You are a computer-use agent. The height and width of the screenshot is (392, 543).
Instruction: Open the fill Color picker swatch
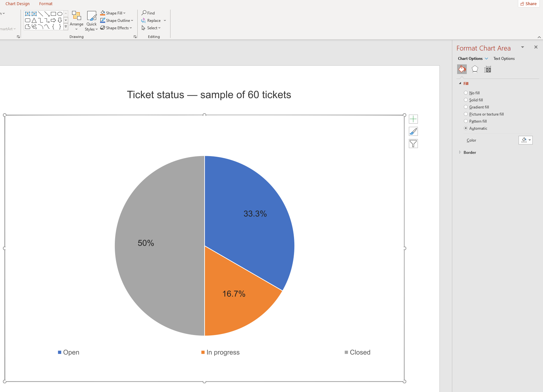tap(526, 140)
